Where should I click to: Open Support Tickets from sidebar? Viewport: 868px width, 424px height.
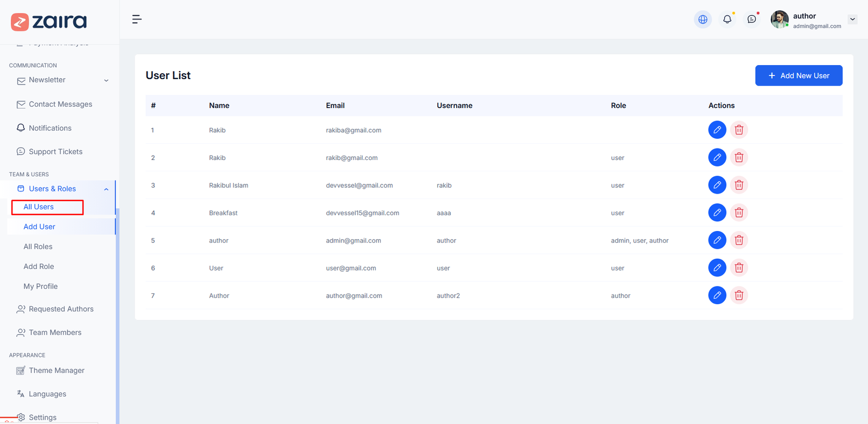pos(55,152)
